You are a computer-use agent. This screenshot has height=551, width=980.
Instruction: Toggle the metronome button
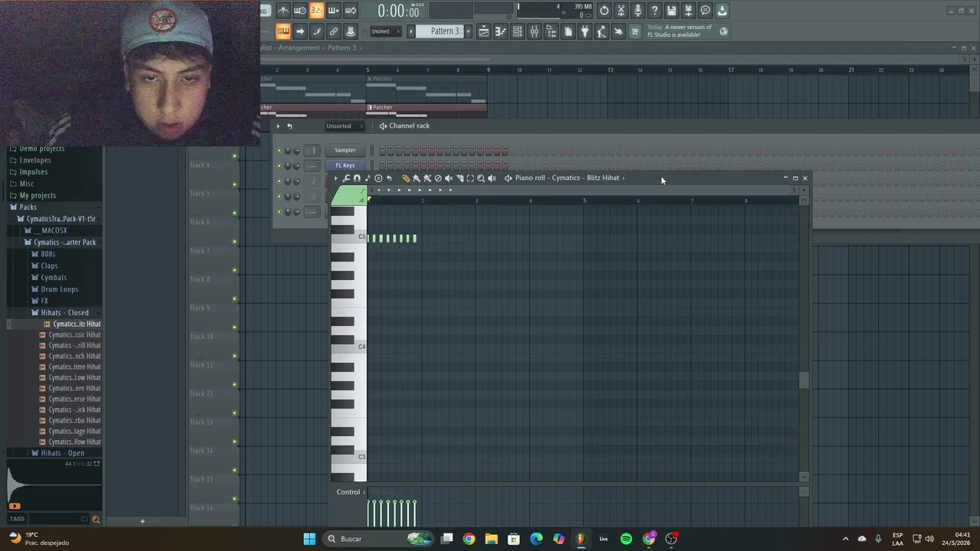(x=283, y=11)
